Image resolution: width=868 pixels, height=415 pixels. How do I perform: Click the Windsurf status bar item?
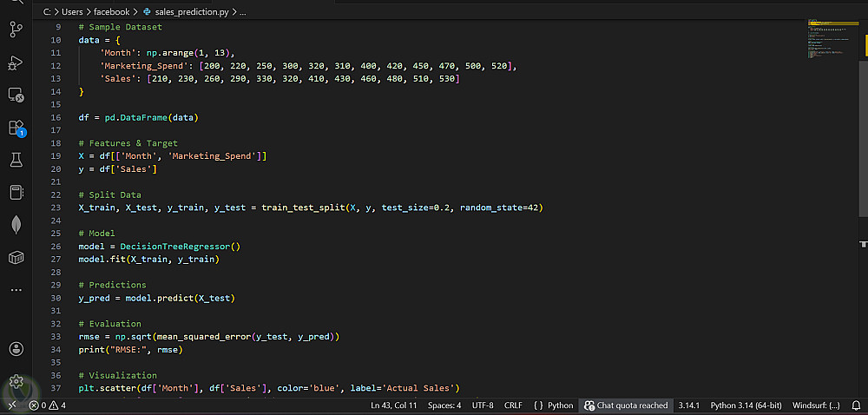[816, 405]
